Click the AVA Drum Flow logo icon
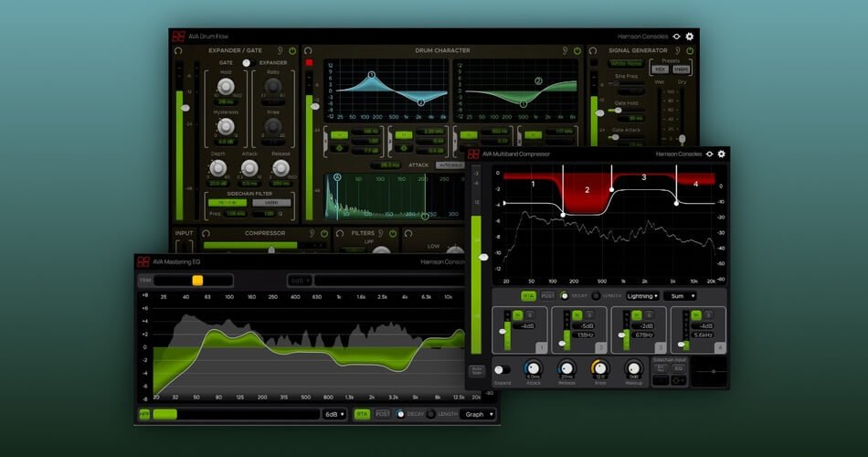This screenshot has width=868, height=457. (x=178, y=37)
